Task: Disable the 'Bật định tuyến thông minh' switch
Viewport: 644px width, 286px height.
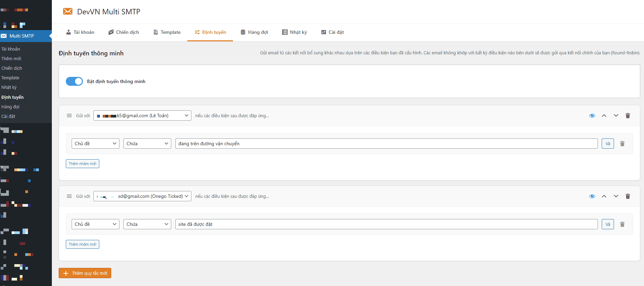Action: pos(74,81)
